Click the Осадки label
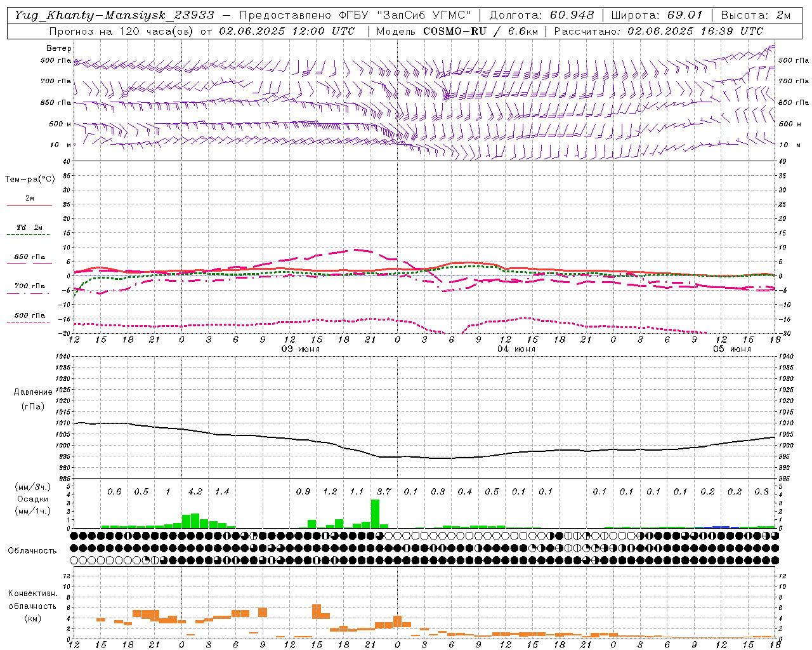This screenshot has height=650, width=812. [32, 499]
